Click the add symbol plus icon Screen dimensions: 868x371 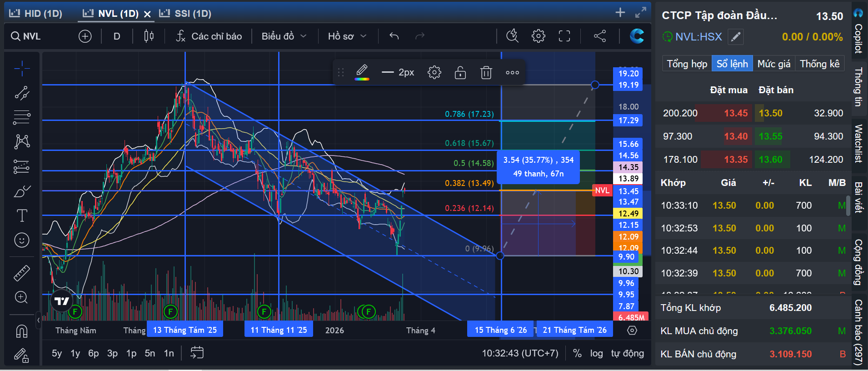pos(85,36)
